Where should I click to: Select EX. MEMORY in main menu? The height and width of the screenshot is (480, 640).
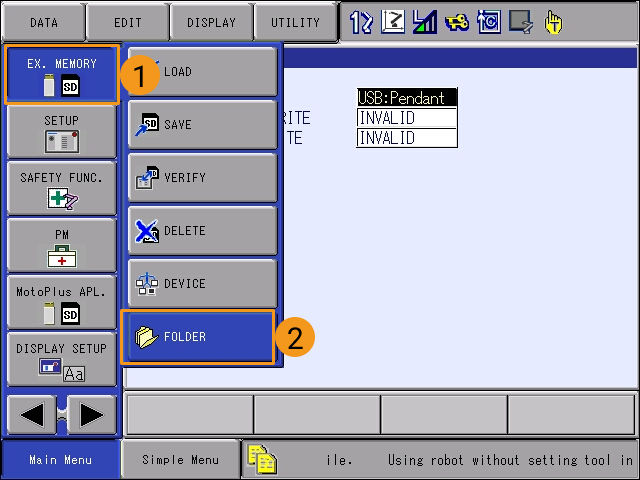coord(62,74)
